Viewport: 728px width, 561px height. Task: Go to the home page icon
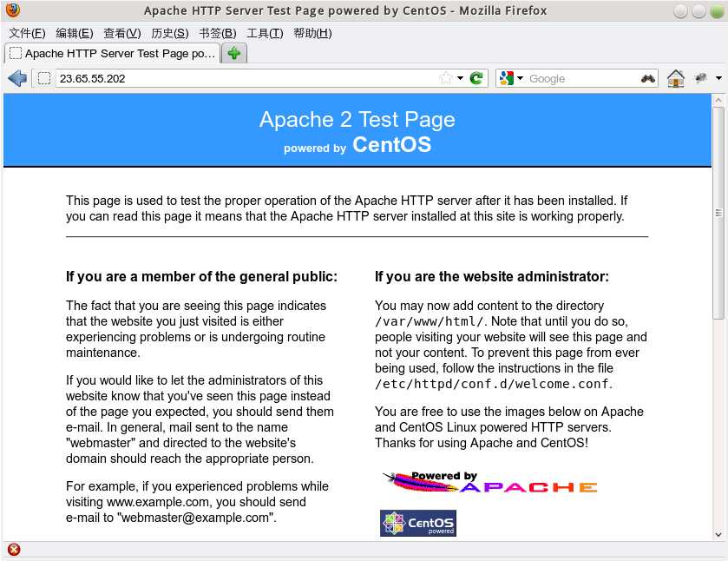[x=676, y=78]
